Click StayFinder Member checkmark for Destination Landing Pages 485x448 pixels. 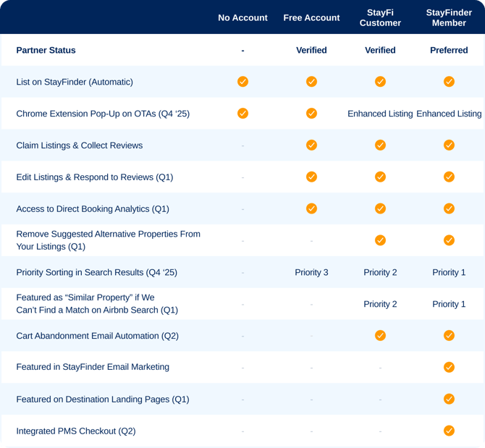[x=449, y=399]
